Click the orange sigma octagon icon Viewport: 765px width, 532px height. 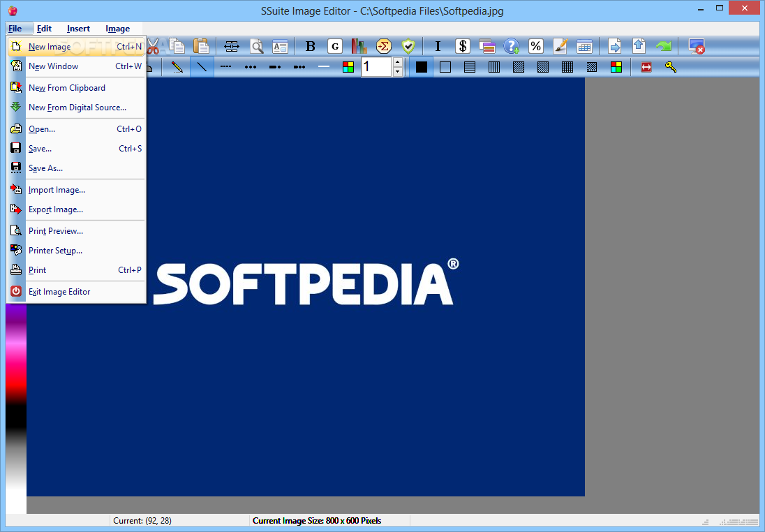pyautogui.click(x=384, y=46)
